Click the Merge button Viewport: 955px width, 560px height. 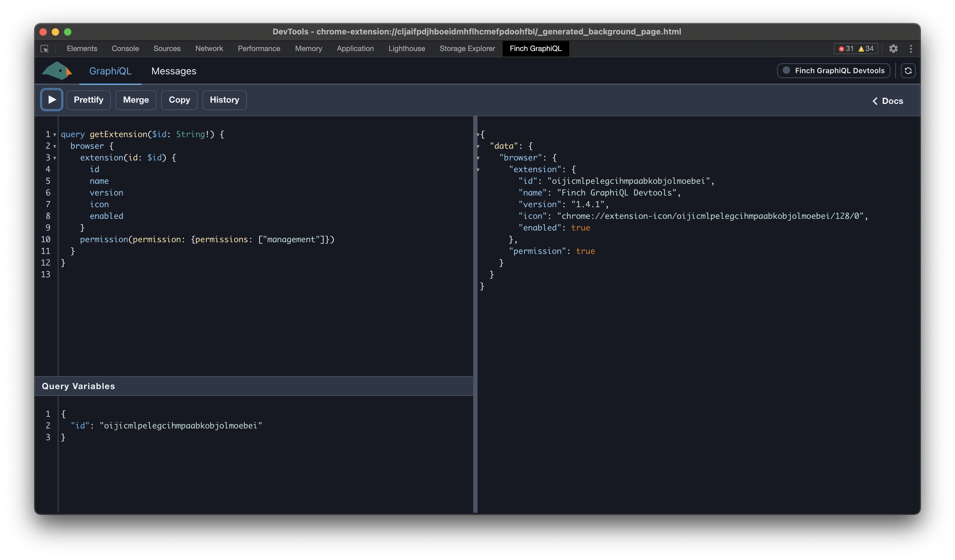pyautogui.click(x=135, y=99)
